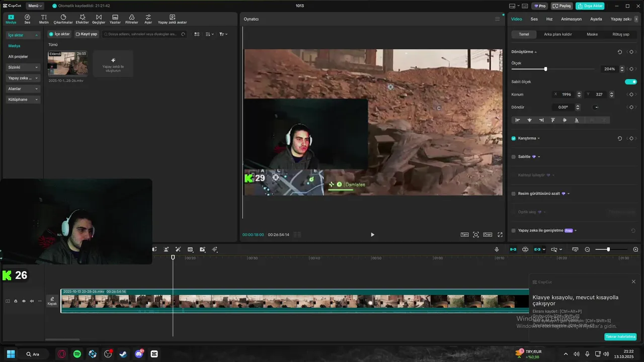Click the timeline zoom in magnifier
Screen dimensions: 644x362
(635, 249)
